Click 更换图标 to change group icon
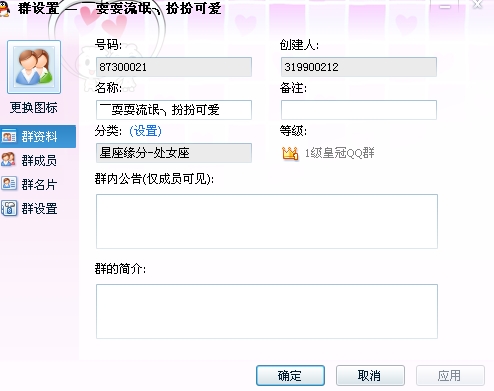Screen dimensions: 494x391 (x=34, y=108)
